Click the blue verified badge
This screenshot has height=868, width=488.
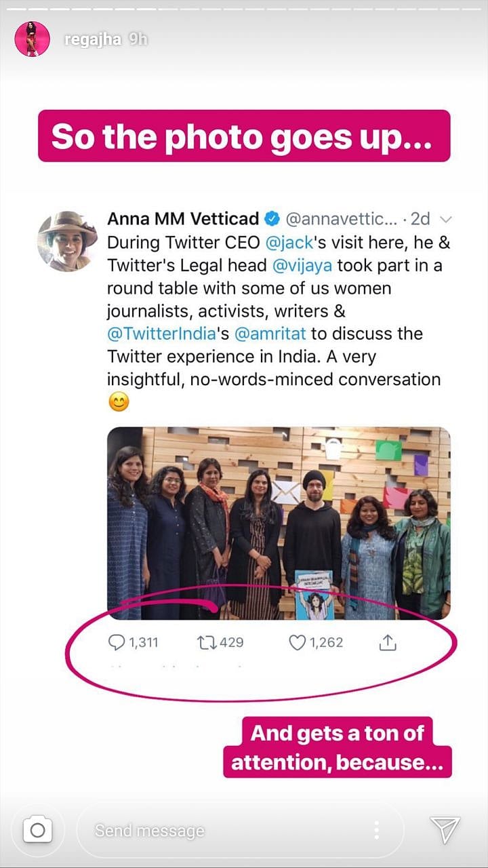272,219
